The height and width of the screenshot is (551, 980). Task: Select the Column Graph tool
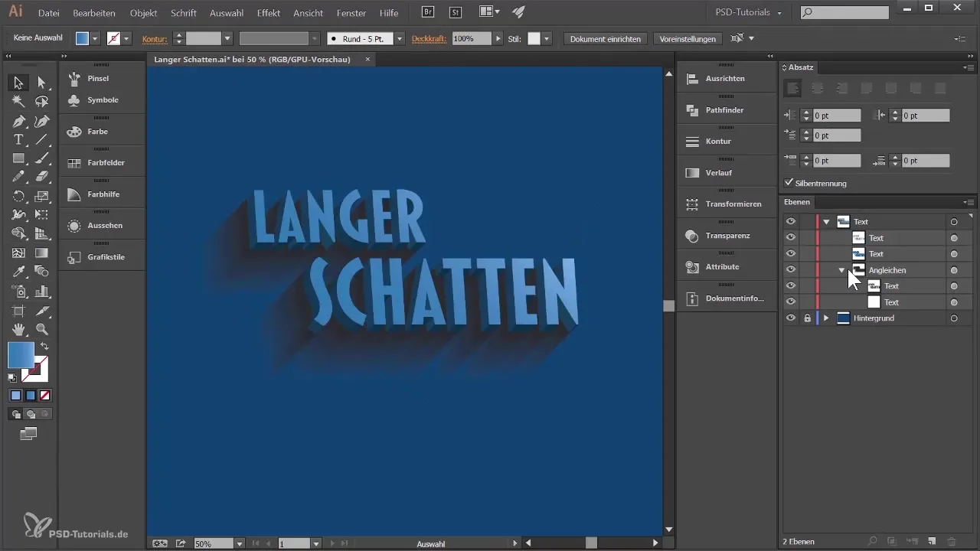(42, 291)
